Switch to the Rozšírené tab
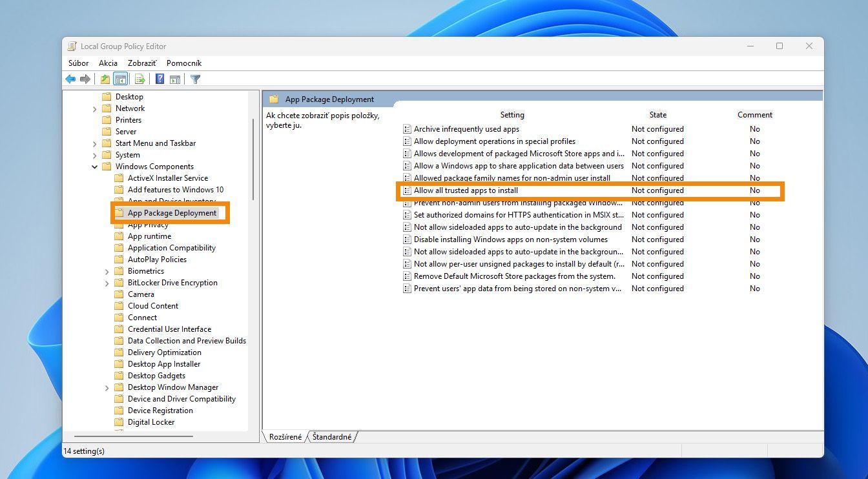868x479 pixels. pos(285,437)
